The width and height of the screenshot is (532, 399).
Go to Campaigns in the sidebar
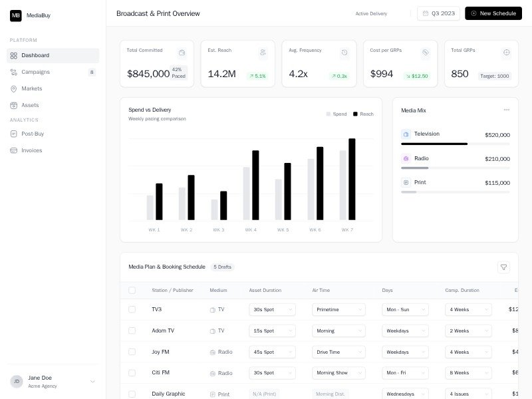pos(35,72)
